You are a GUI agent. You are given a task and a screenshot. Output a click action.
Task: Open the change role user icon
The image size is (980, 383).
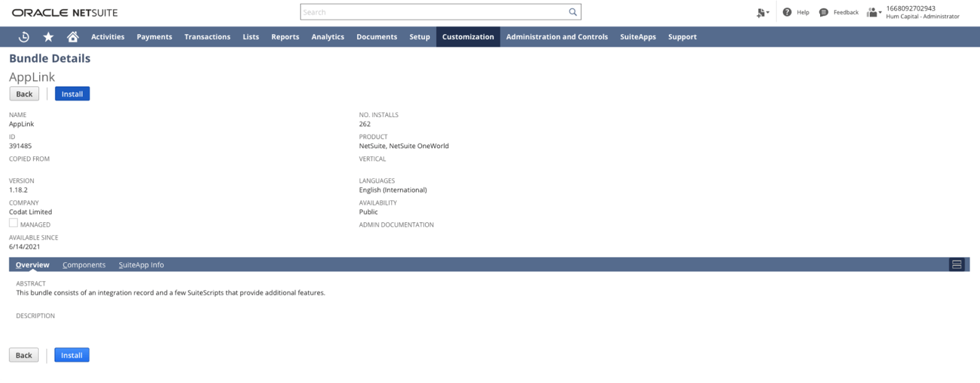tap(874, 12)
